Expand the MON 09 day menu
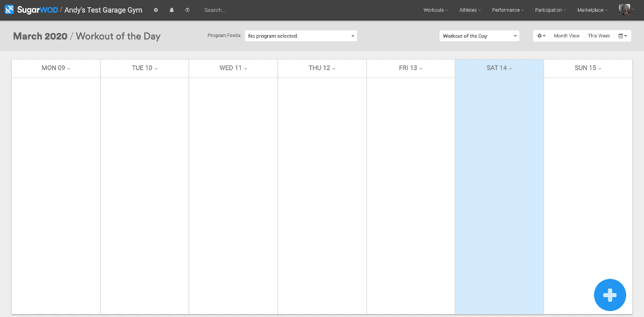This screenshot has height=317, width=644. coord(56,68)
